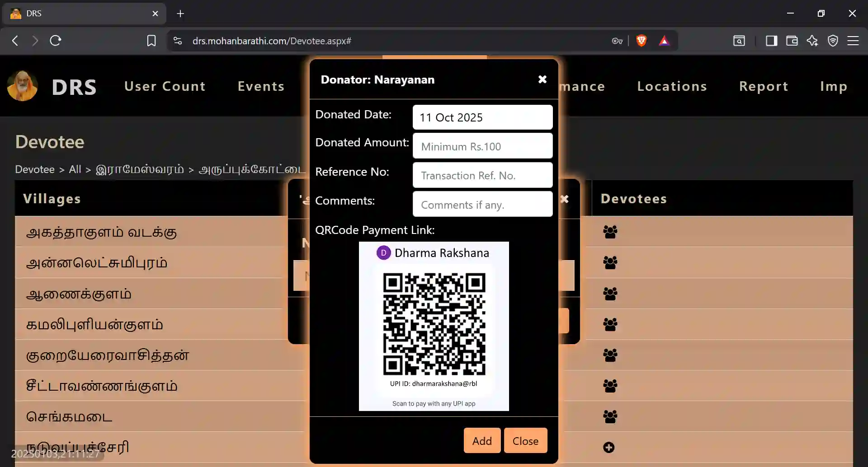Focus the Donated Amount input
Screen dimensions: 868x467
click(x=482, y=146)
